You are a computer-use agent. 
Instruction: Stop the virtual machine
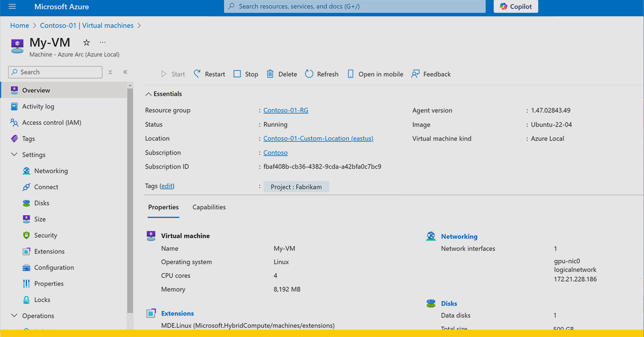tap(246, 74)
